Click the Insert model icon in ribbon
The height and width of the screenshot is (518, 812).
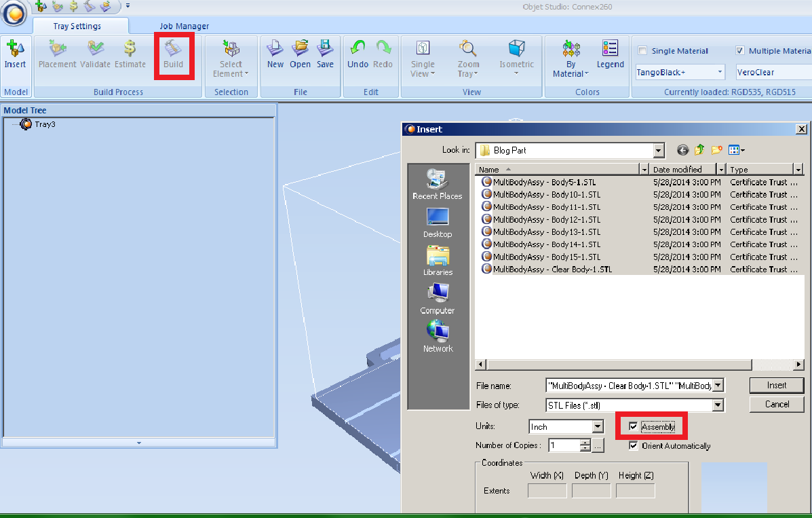coord(15,49)
